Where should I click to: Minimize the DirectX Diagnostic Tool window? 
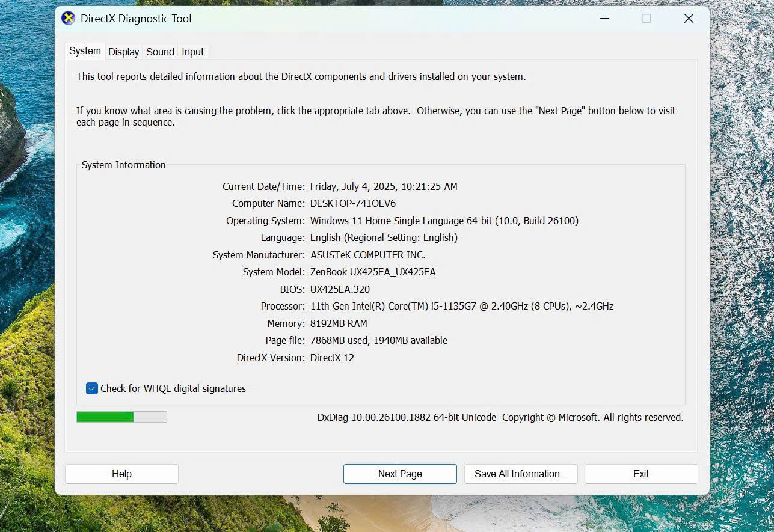[606, 19]
